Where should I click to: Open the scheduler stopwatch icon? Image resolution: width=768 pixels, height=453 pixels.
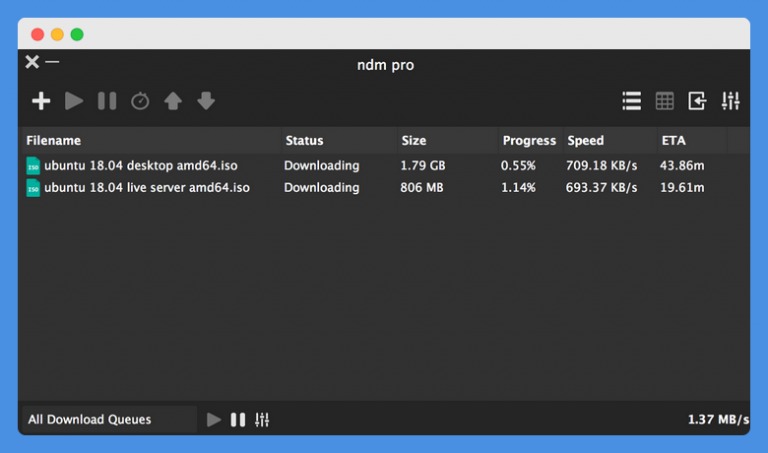140,101
